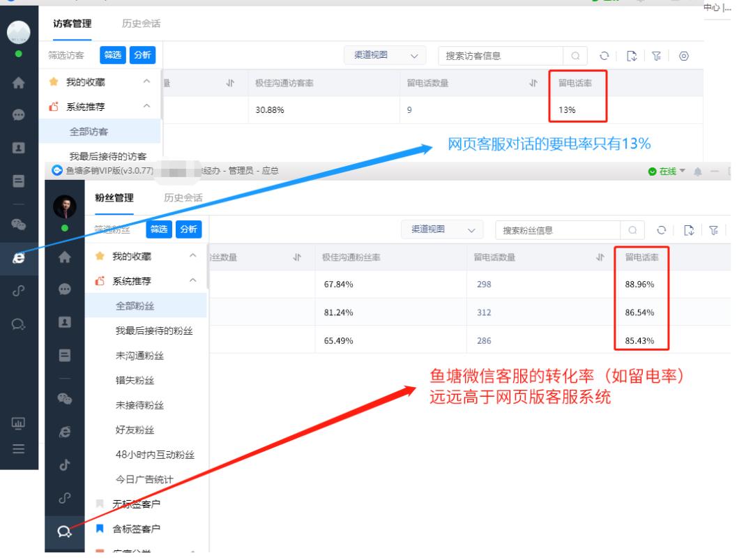Open the Home icon in the dark sidebar
Screen dimensions: 753x560
(x=63, y=258)
